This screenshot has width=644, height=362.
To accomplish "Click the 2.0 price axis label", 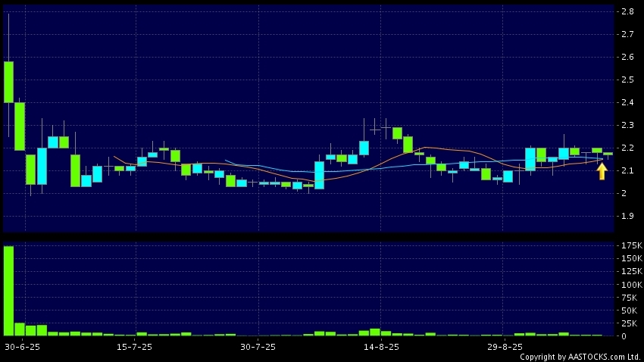I will point(625,194).
